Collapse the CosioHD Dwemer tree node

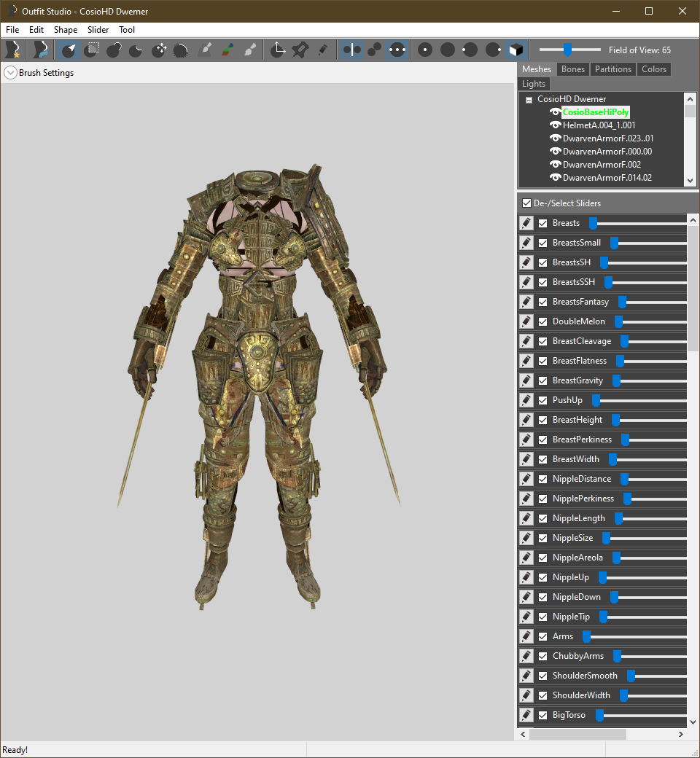coord(529,100)
